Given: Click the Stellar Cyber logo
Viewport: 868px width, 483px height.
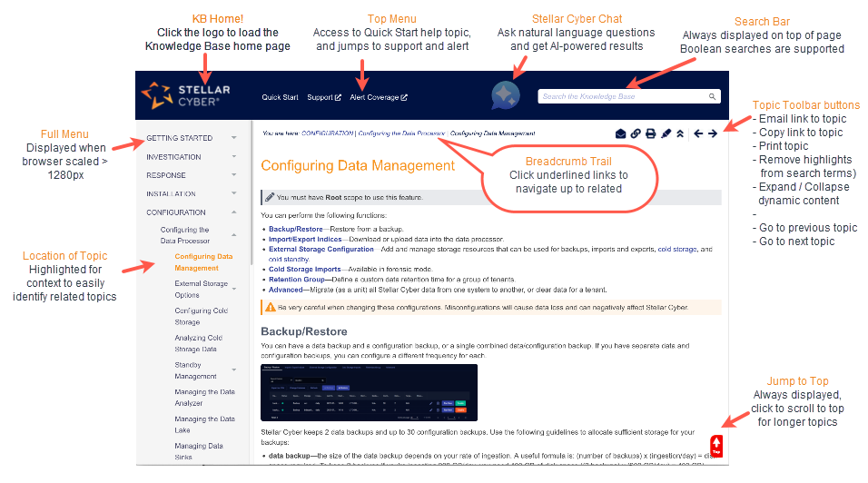Looking at the screenshot, I should click(x=186, y=95).
